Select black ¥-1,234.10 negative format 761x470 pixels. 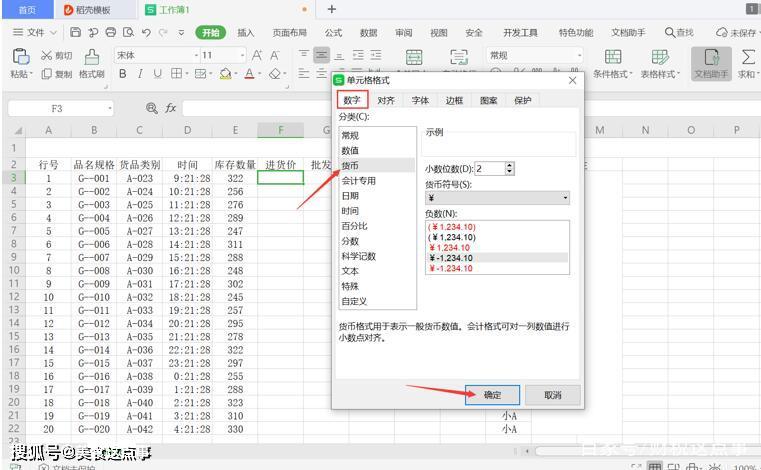(x=497, y=258)
